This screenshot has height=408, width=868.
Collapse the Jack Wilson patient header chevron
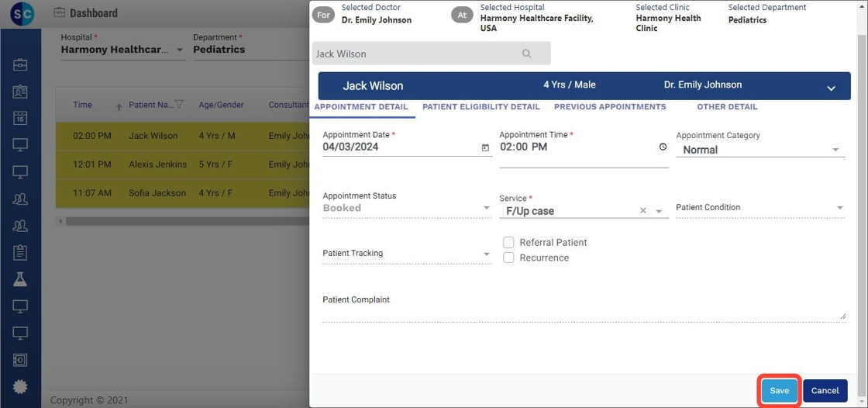click(x=831, y=88)
